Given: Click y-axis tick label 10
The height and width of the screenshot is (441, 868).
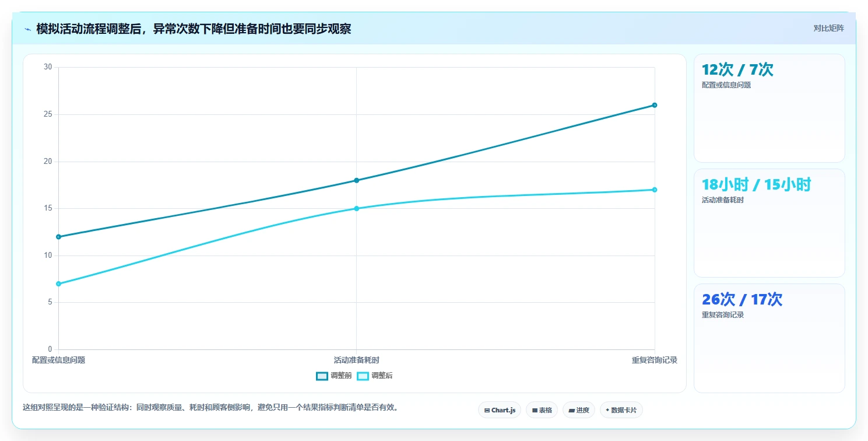Looking at the screenshot, I should [48, 256].
